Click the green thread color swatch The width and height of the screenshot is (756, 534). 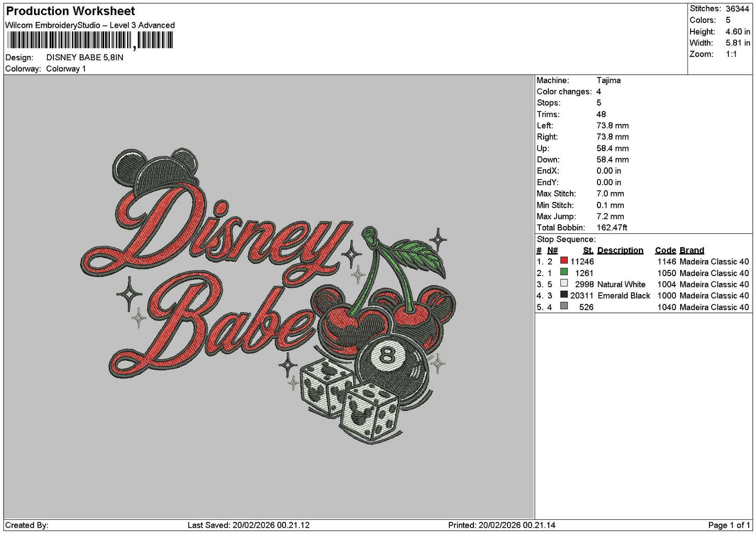564,272
